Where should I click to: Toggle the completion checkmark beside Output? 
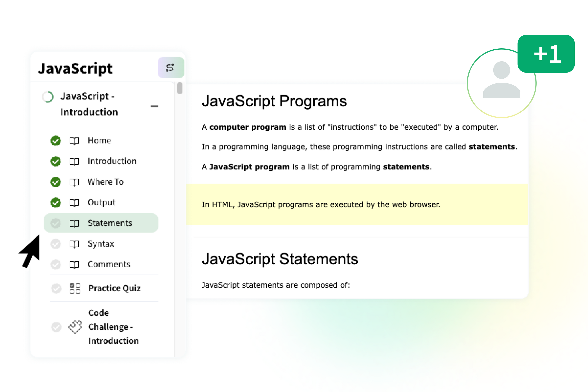(x=56, y=202)
